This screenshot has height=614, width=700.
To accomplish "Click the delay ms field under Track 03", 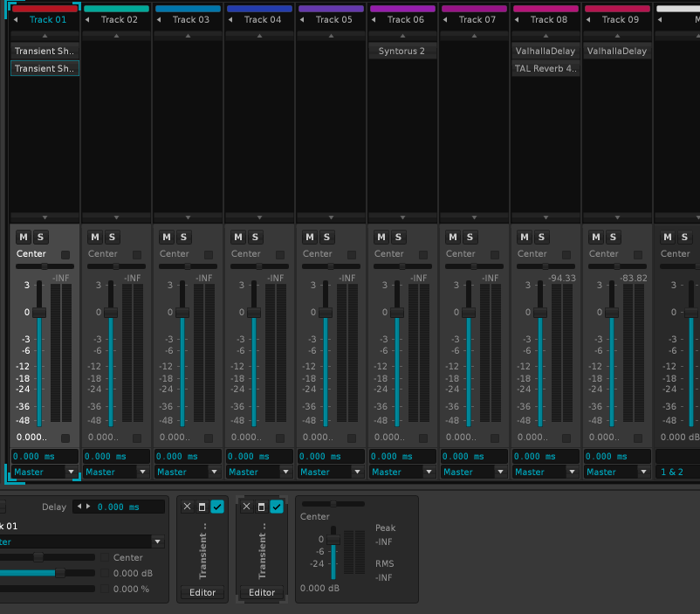I will [189, 456].
